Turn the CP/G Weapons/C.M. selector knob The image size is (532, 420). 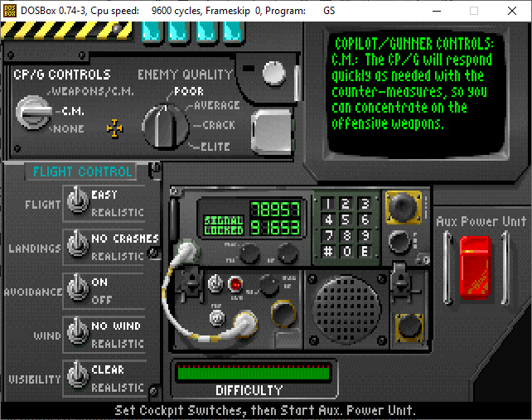pyautogui.click(x=33, y=113)
